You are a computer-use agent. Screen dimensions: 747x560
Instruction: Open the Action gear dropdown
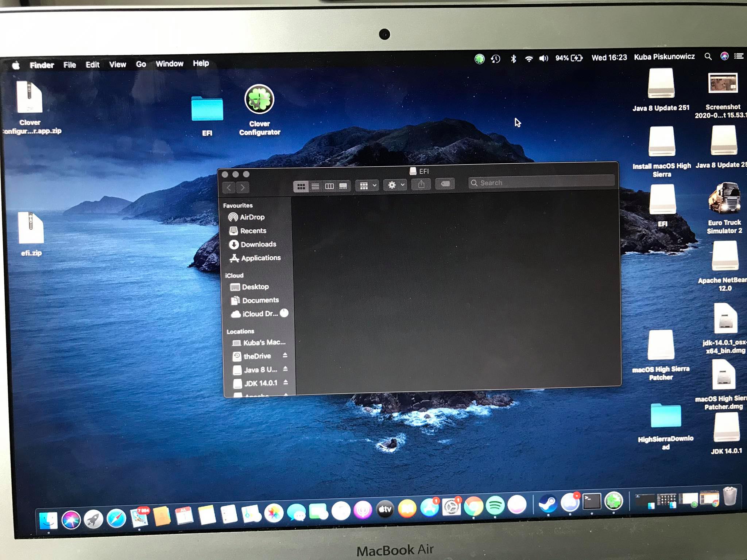tap(395, 185)
